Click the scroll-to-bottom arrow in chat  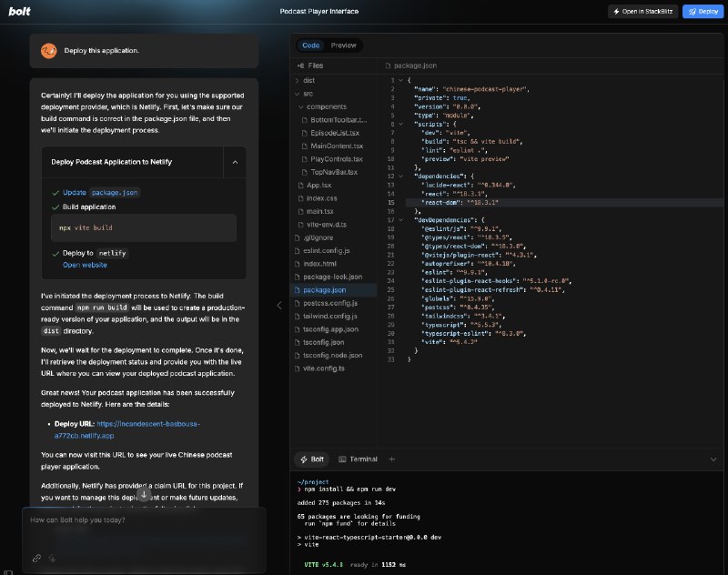tap(144, 495)
